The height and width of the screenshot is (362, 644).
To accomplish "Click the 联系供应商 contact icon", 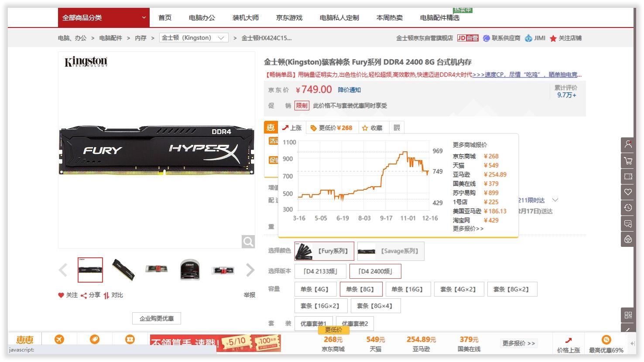I will (x=486, y=38).
